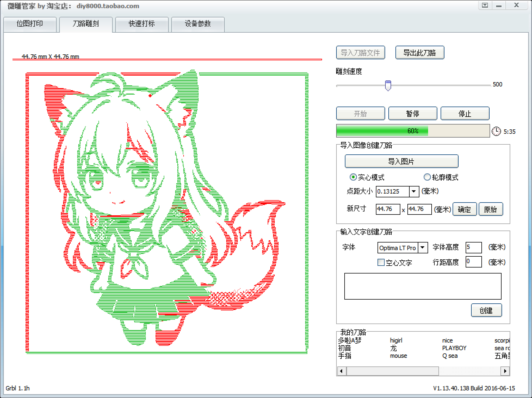This screenshot has height=398, width=532.
Task: Switch to the 位图打印 tab
Action: tap(30, 24)
